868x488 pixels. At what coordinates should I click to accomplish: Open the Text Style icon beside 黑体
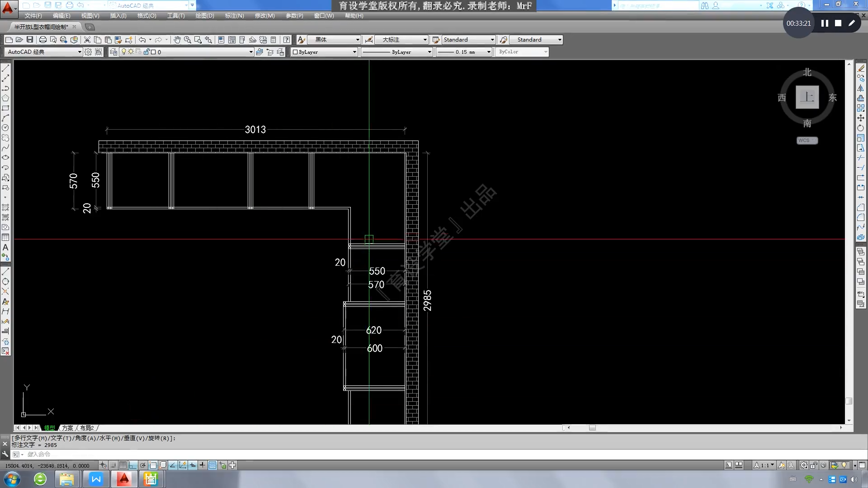301,40
